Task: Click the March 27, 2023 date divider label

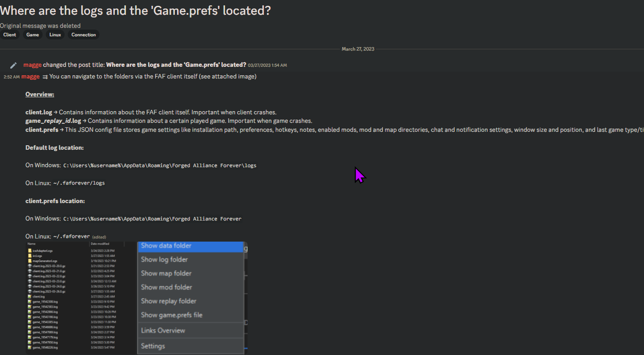Action: (x=358, y=49)
